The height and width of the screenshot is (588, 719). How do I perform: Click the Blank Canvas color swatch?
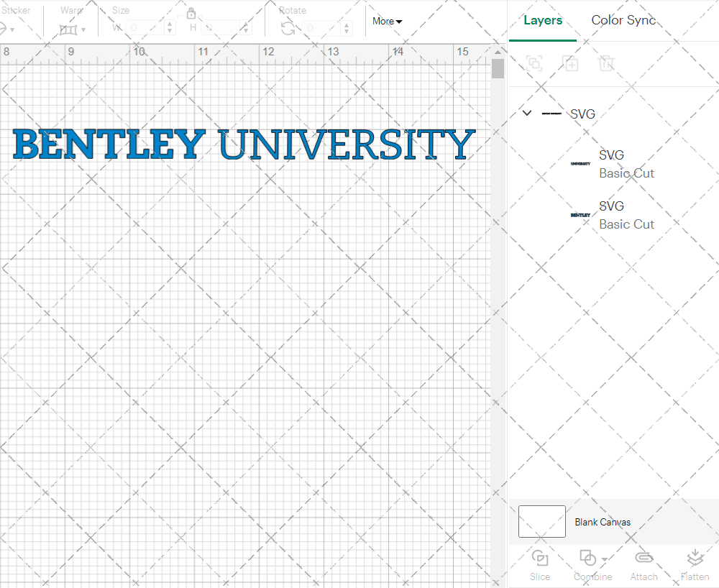[x=541, y=522]
